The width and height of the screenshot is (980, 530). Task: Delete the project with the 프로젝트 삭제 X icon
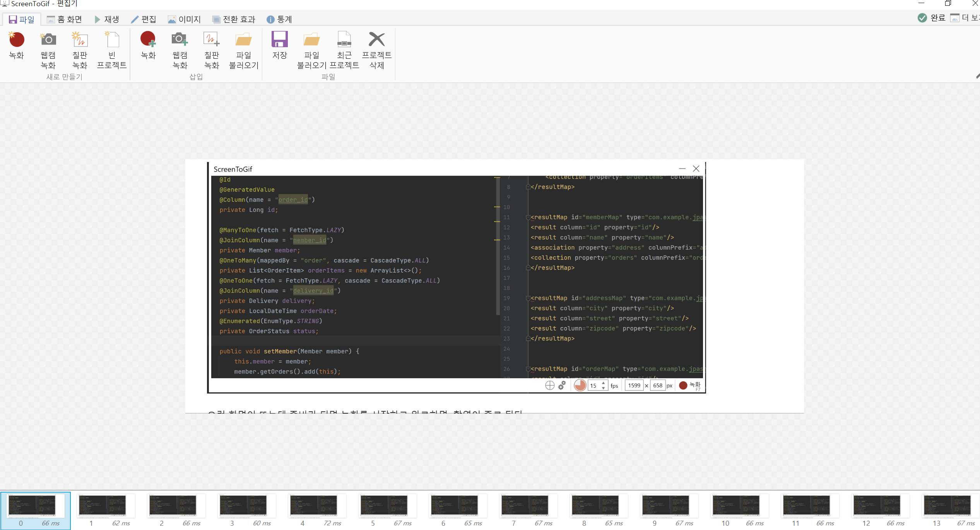coord(376,40)
